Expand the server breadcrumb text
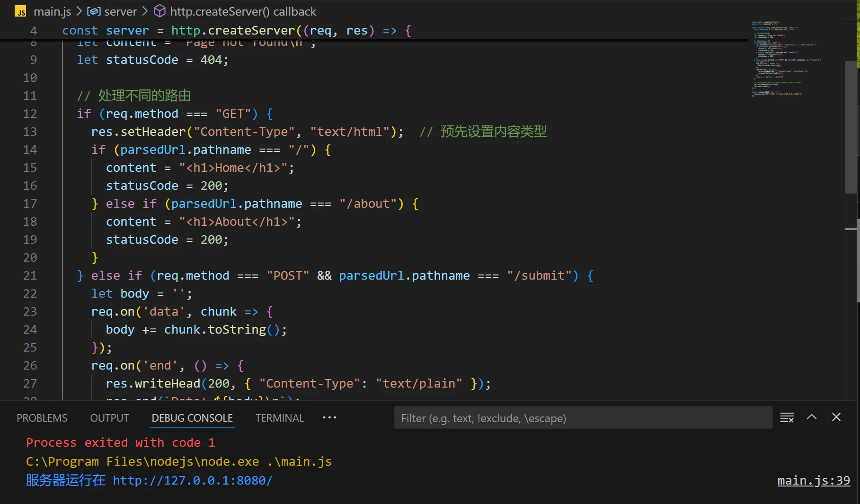 point(120,11)
